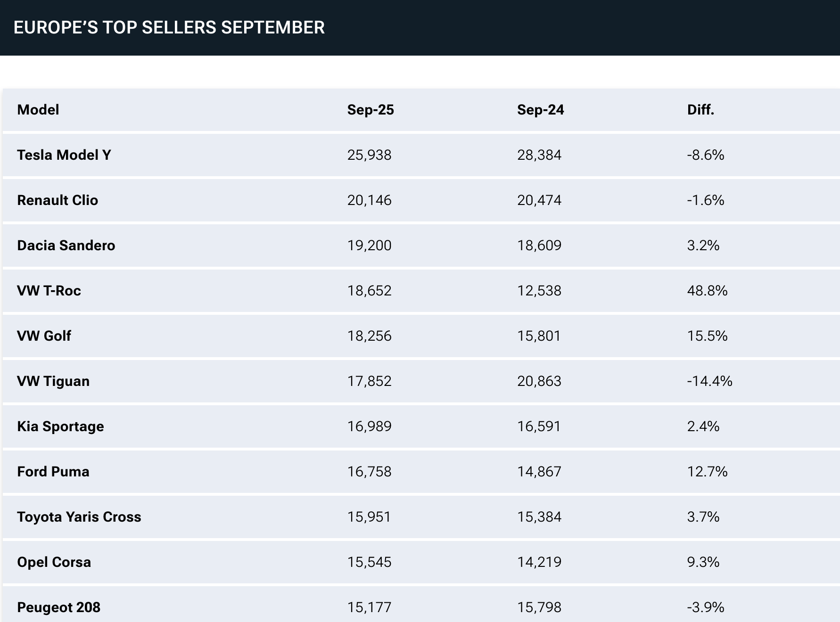
Task: Click the Europe's Top Sellers September title
Action: point(169,27)
